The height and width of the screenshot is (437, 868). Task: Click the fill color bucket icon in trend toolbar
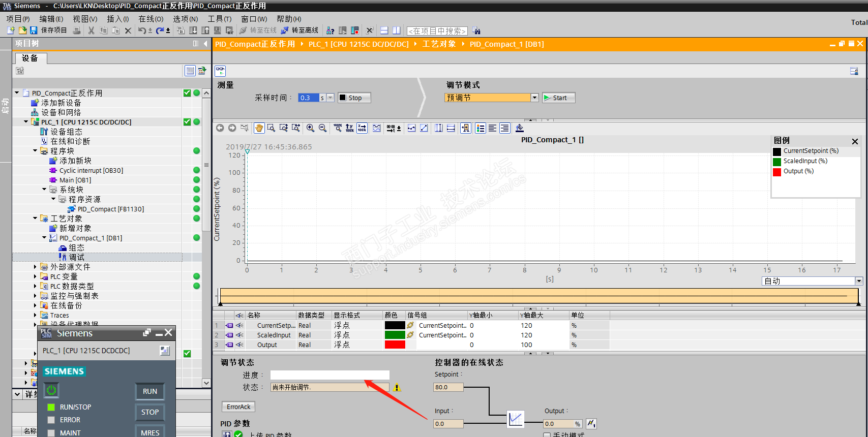519,128
